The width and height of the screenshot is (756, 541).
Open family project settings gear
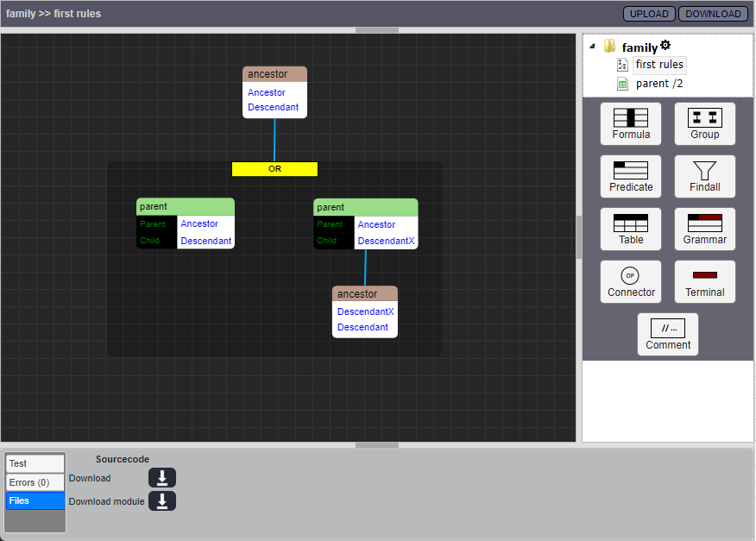point(665,46)
